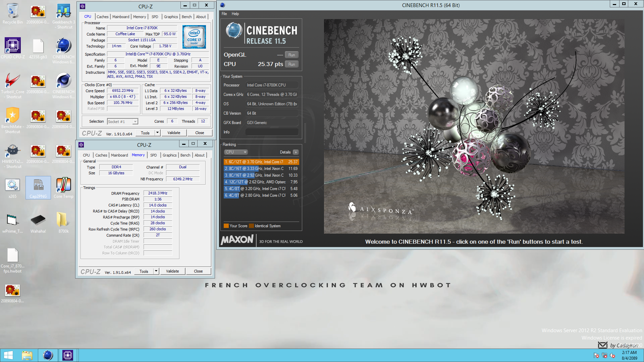Switch to Graphics tab in lower CPU-Z
The width and height of the screenshot is (644, 362).
[169, 155]
